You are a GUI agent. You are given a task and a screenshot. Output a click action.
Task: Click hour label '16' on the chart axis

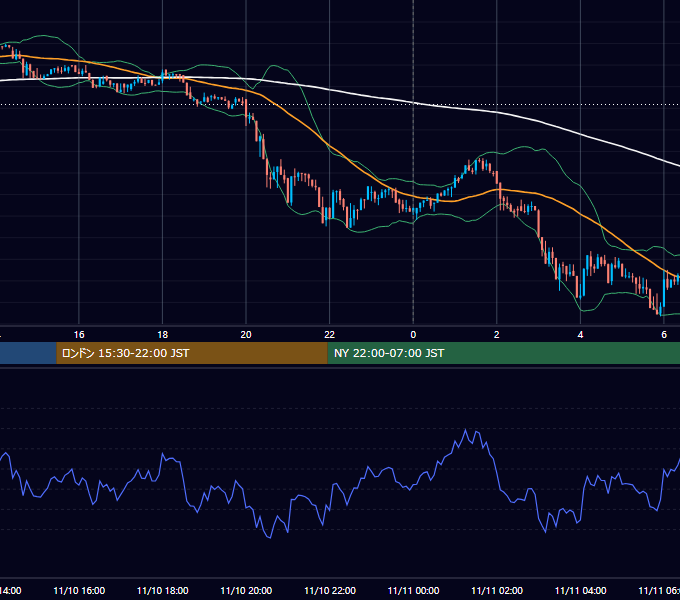[79, 335]
